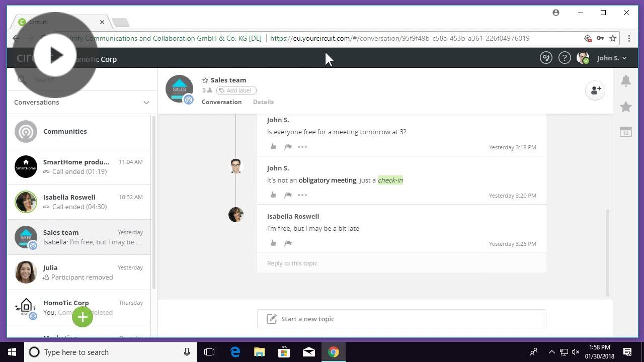Open Mail app from taskbar
644x362 pixels.
309,352
